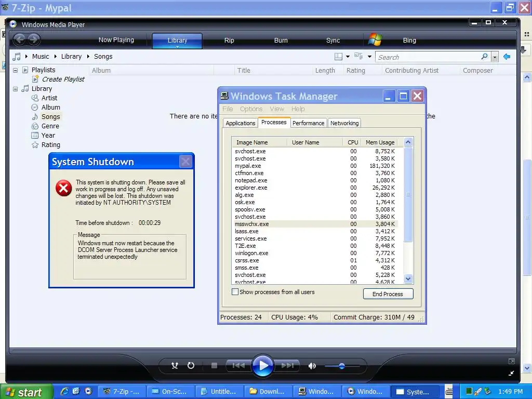Sort processes by Image Name column

point(259,142)
